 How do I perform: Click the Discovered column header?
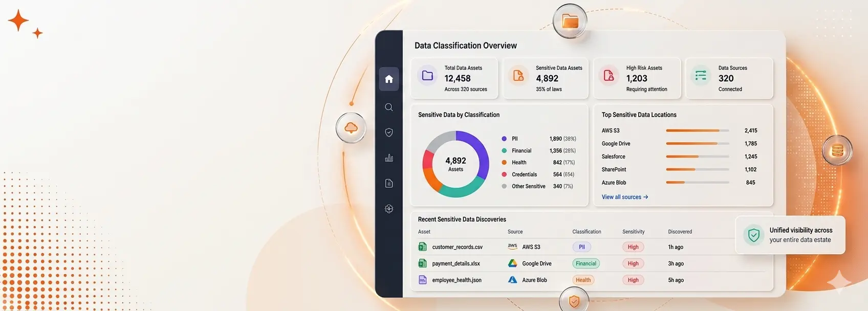(680, 232)
